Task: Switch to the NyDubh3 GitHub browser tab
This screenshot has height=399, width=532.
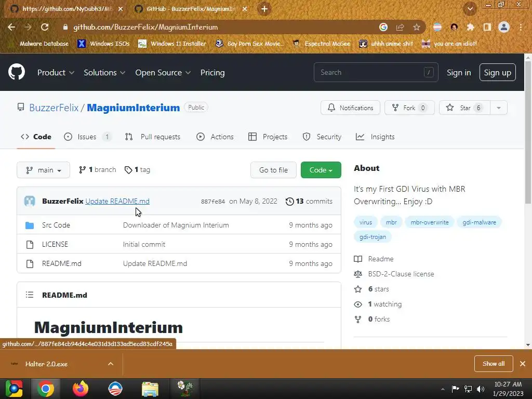Action: [x=66, y=9]
